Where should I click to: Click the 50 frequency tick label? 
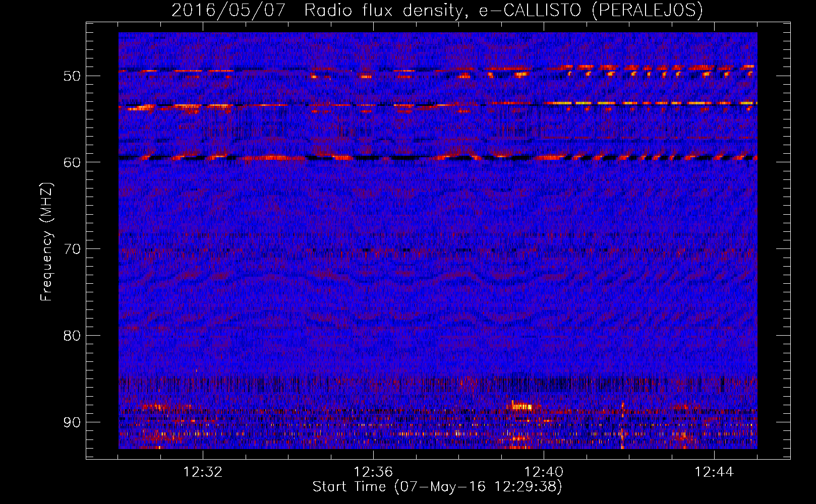pos(72,76)
